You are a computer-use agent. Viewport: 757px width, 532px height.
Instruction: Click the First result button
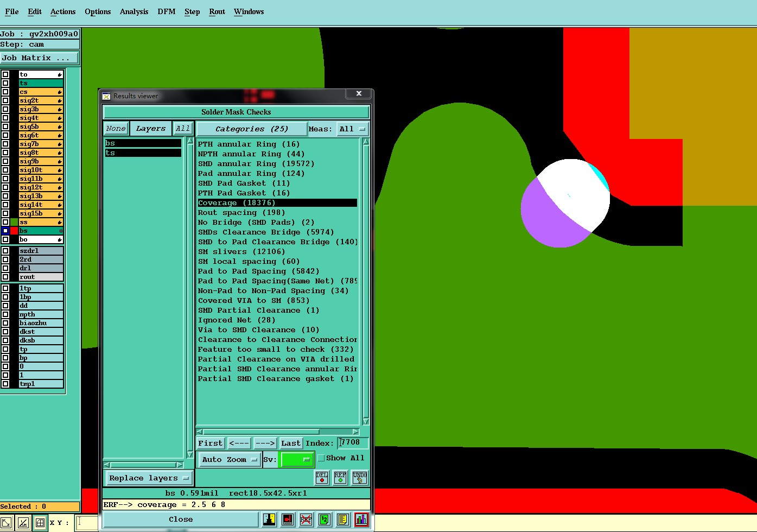[x=211, y=444]
